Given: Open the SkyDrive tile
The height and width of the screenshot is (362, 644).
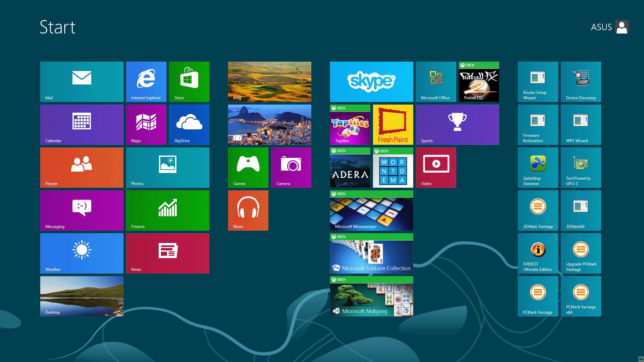Looking at the screenshot, I should click(189, 125).
